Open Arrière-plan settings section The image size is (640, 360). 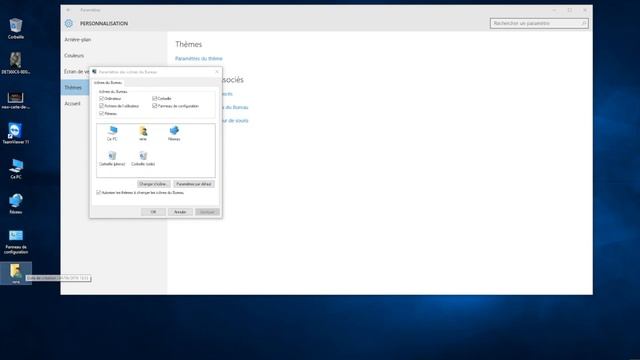[x=78, y=40]
